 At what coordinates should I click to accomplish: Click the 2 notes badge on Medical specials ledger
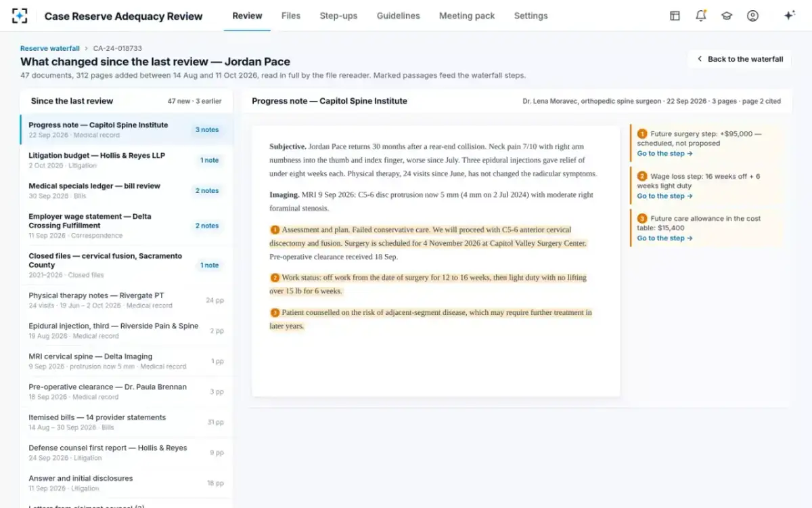click(207, 190)
